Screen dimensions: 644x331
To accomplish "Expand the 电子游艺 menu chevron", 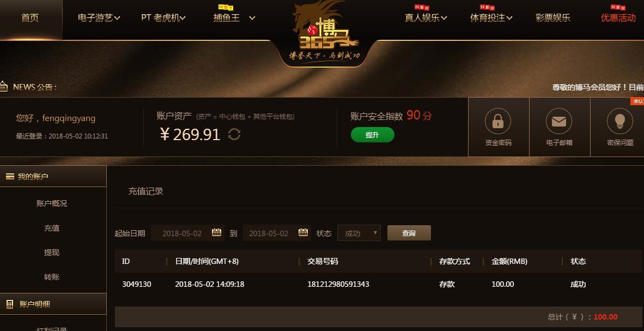I will tap(118, 18).
